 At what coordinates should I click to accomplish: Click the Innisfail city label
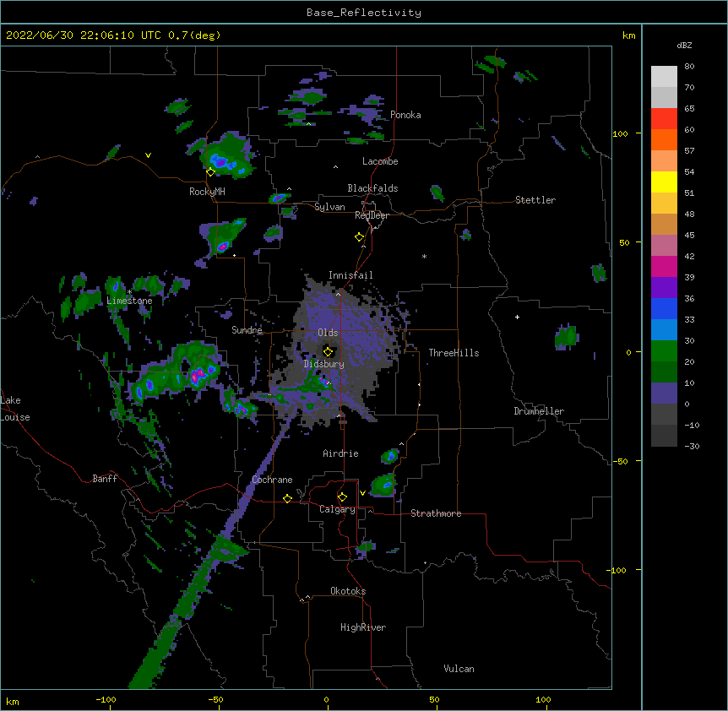[350, 275]
